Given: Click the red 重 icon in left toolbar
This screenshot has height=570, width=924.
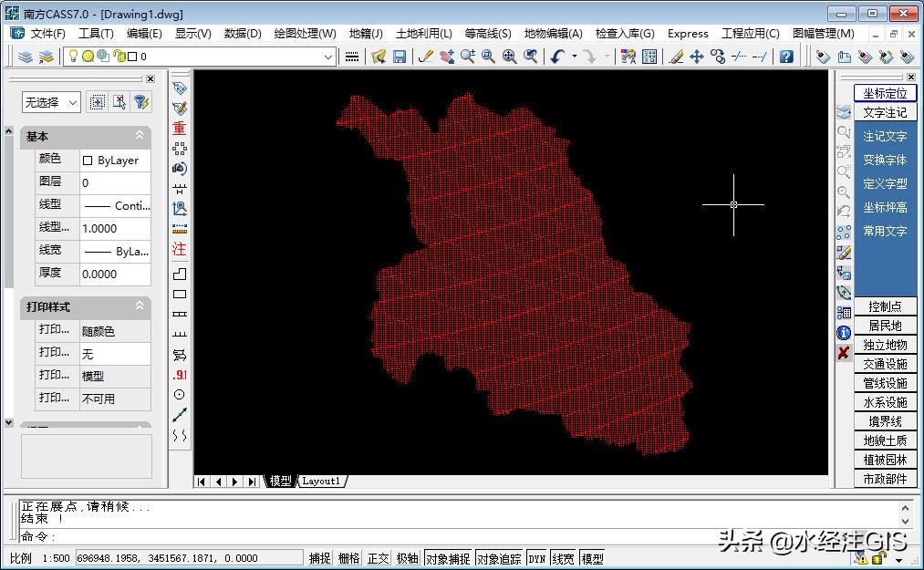Looking at the screenshot, I should click(180, 129).
